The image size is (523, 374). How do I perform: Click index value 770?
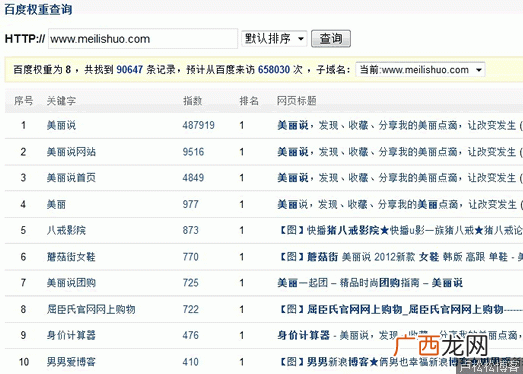point(190,257)
